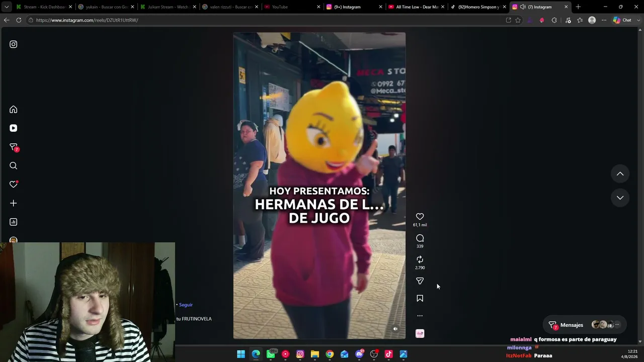Open Discord from the taskbar
Viewport: 644px width, 362px height.
(359, 354)
